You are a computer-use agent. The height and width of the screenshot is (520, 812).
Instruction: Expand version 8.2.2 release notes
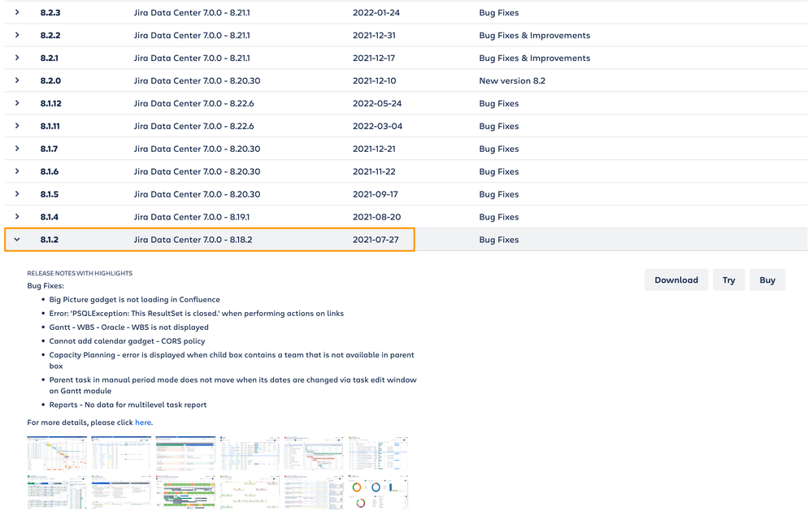pyautogui.click(x=16, y=35)
